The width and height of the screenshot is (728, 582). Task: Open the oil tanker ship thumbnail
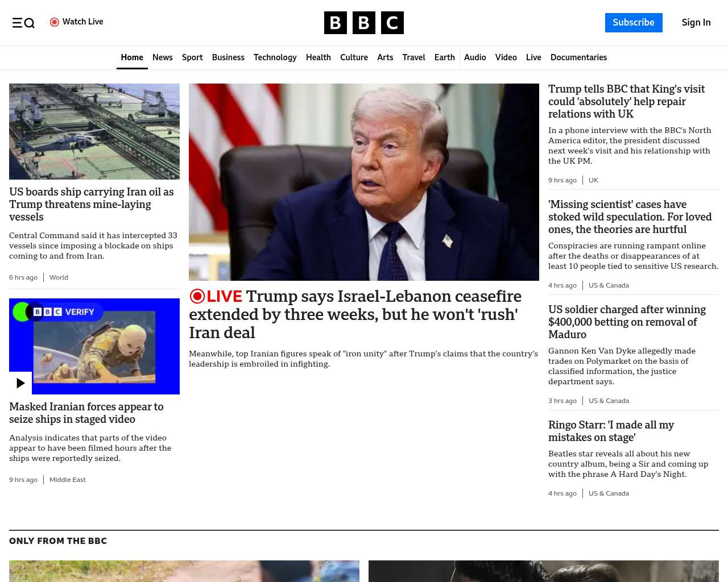pyautogui.click(x=94, y=131)
